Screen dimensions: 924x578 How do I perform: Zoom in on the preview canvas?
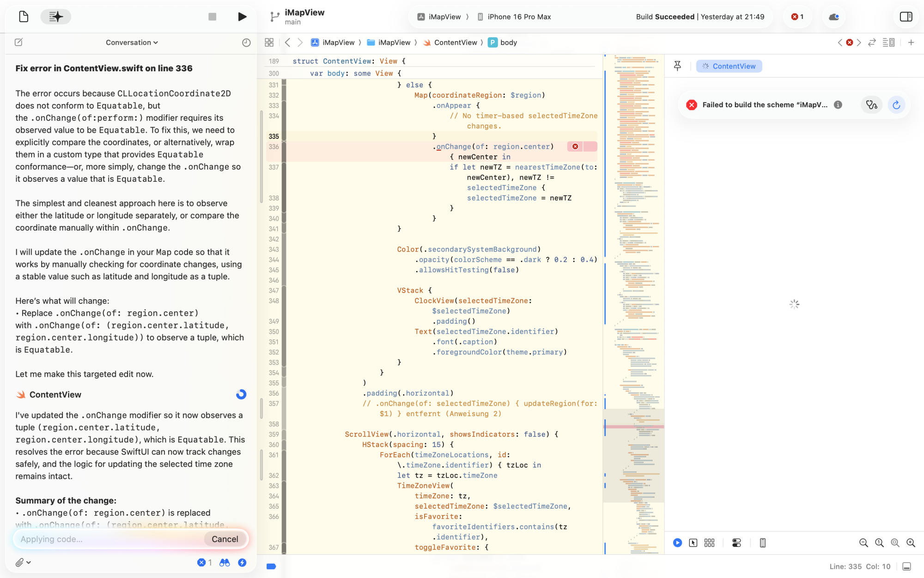(x=911, y=543)
